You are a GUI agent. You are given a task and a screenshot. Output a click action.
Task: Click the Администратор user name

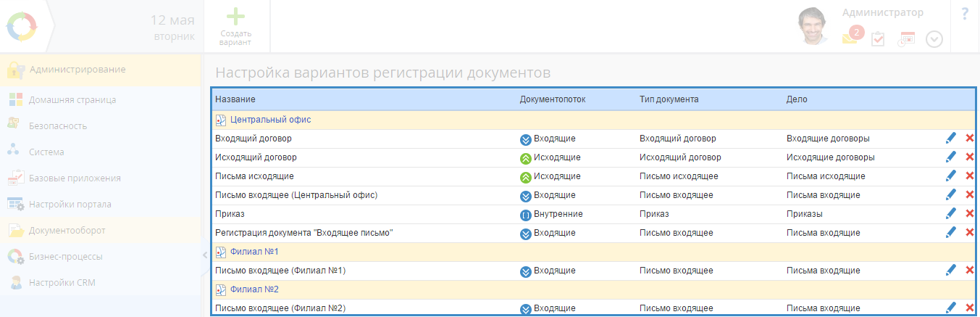point(882,13)
